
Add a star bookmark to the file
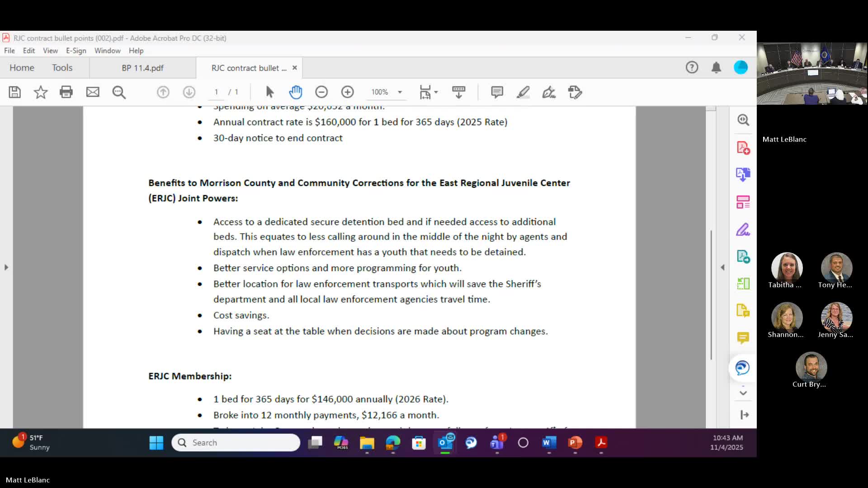click(41, 92)
